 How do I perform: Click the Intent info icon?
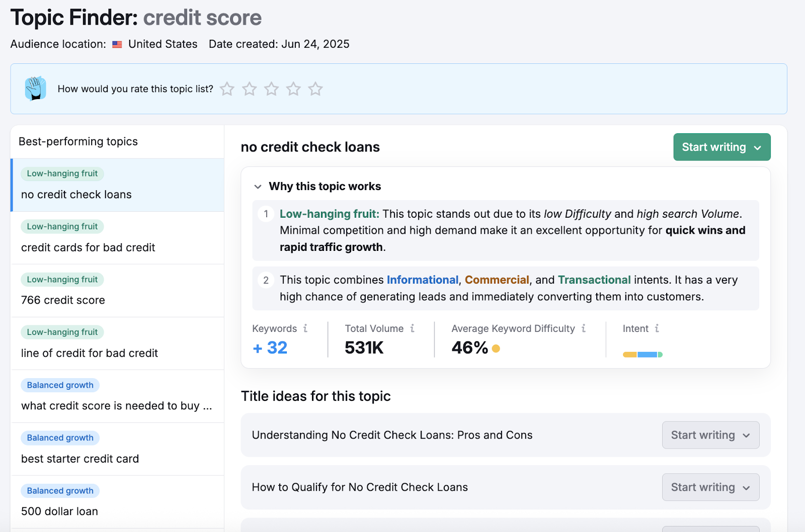click(657, 328)
